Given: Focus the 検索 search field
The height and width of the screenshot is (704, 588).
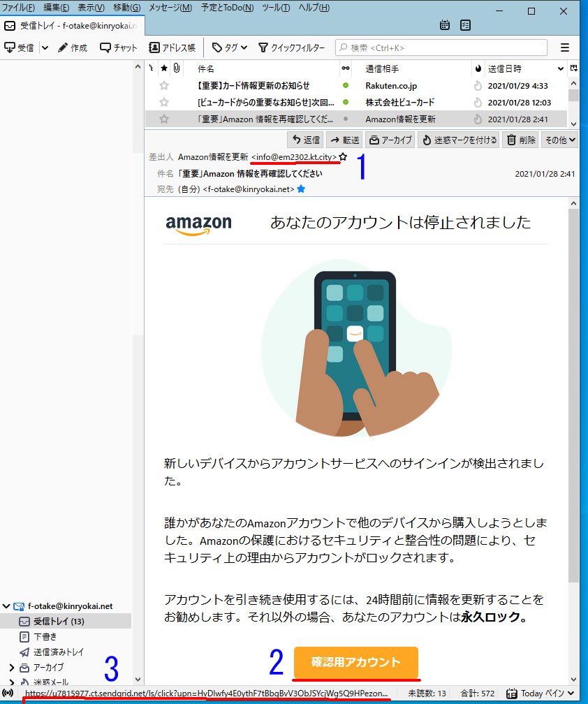Looking at the screenshot, I should (x=441, y=47).
